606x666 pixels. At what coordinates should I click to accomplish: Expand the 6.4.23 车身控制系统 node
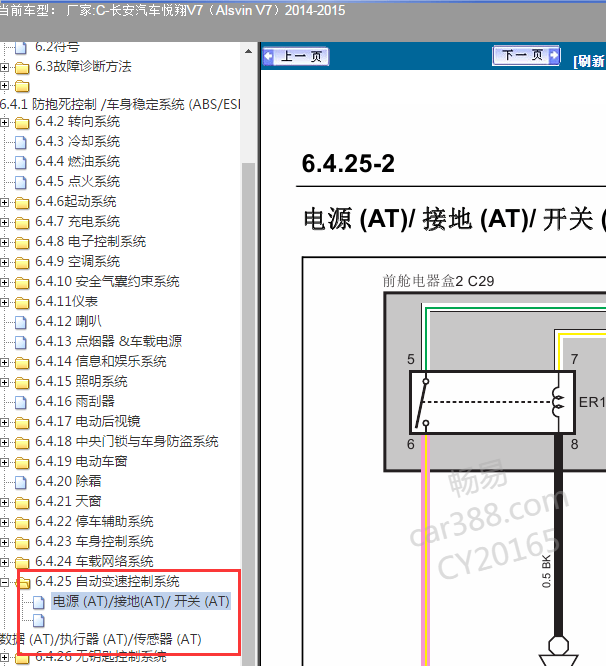coord(4,542)
